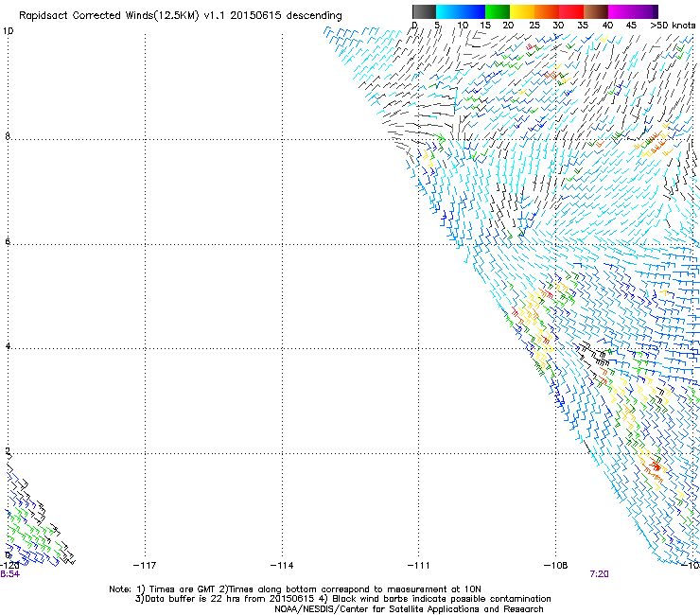This screenshot has height=615, width=700.
Task: Click the longitude -111 axis label
Action: [x=419, y=566]
